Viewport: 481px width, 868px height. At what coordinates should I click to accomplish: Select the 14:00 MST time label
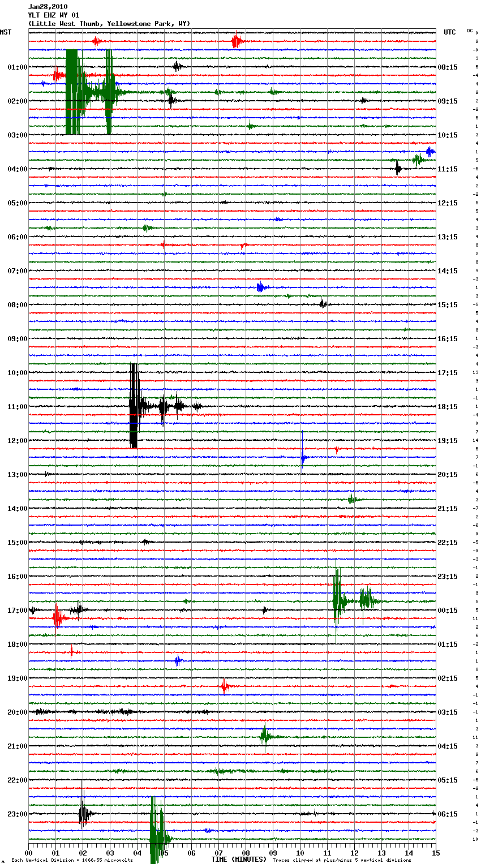18,509
